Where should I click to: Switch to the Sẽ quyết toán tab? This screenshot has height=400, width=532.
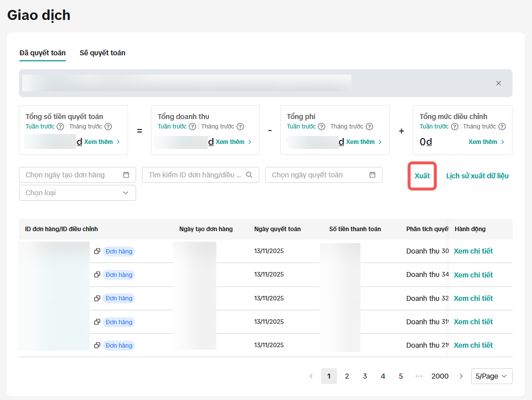102,53
